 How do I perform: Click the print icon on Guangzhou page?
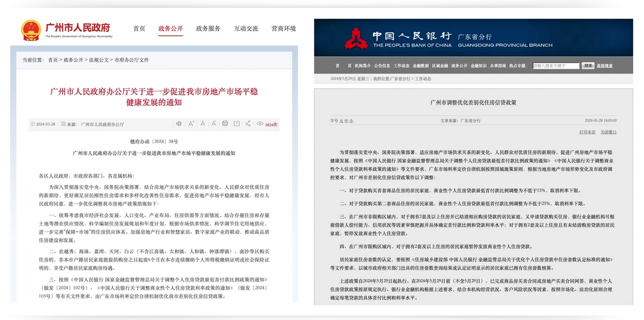click(224, 124)
